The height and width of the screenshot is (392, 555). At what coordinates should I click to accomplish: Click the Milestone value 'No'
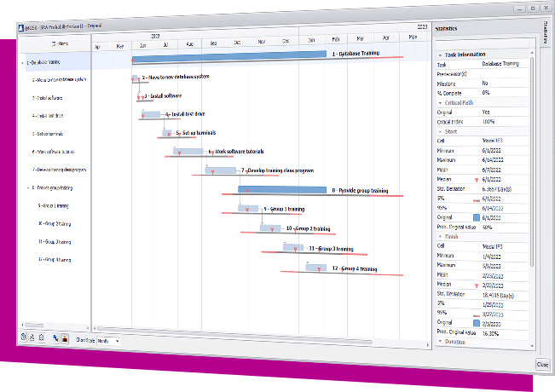click(x=485, y=84)
